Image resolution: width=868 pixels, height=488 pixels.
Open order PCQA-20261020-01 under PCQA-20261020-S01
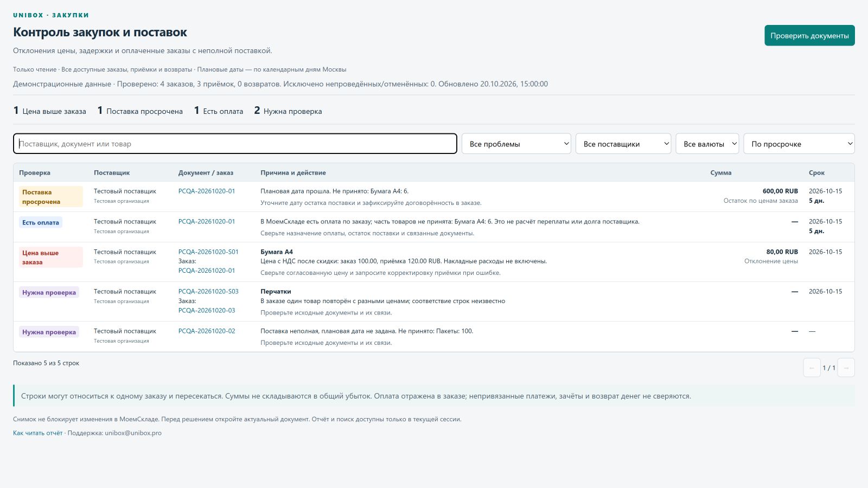click(x=207, y=270)
